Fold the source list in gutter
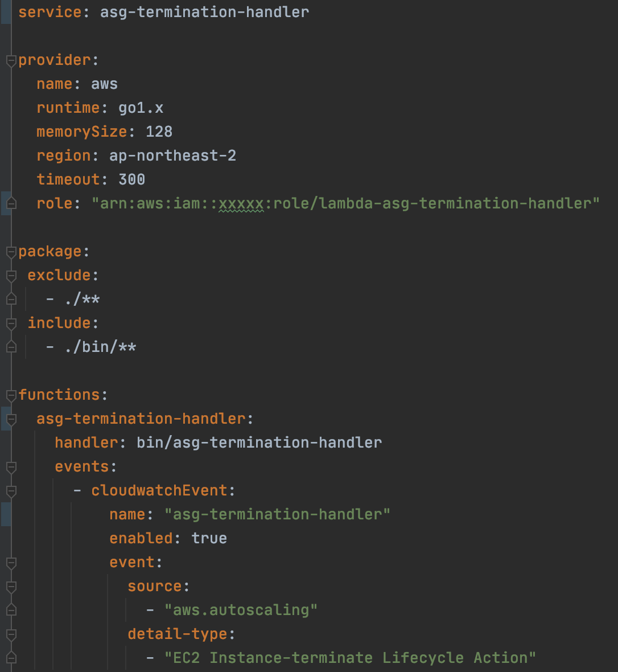Viewport: 618px width, 672px height. pyautogui.click(x=11, y=588)
